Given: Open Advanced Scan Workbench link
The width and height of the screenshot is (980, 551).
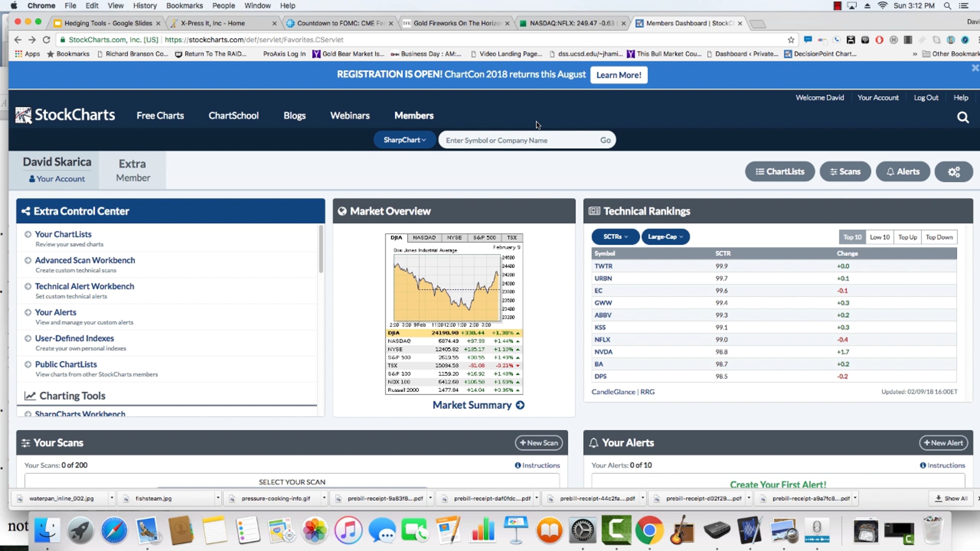Looking at the screenshot, I should (85, 260).
